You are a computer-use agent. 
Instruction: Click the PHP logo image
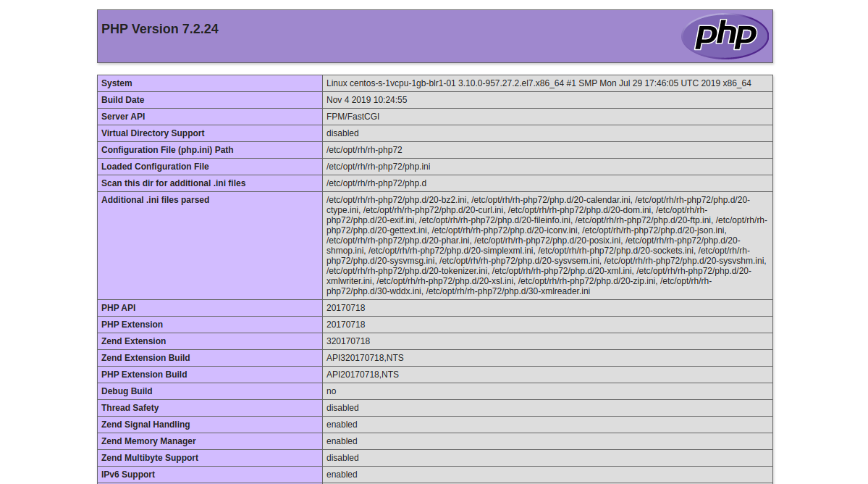(724, 36)
